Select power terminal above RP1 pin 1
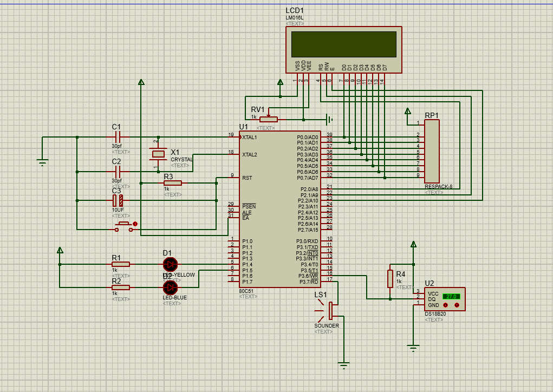 [x=408, y=112]
